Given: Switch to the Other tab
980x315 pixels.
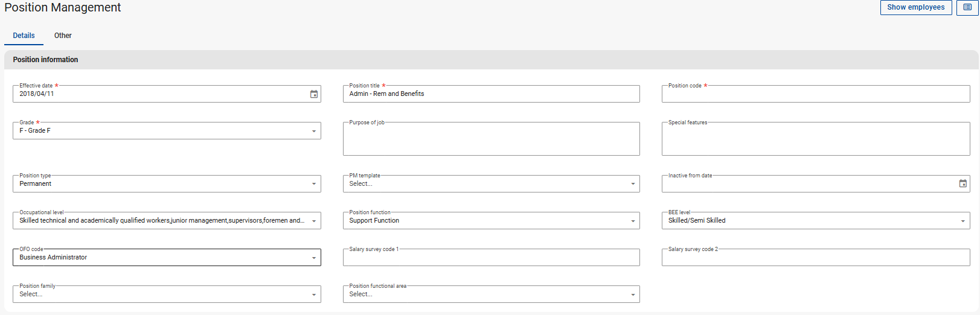Looking at the screenshot, I should [63, 36].
